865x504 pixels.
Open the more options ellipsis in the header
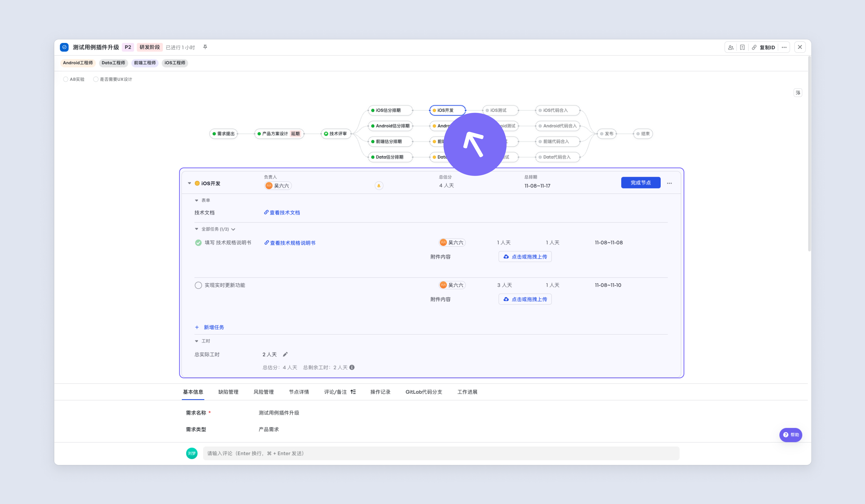(784, 47)
